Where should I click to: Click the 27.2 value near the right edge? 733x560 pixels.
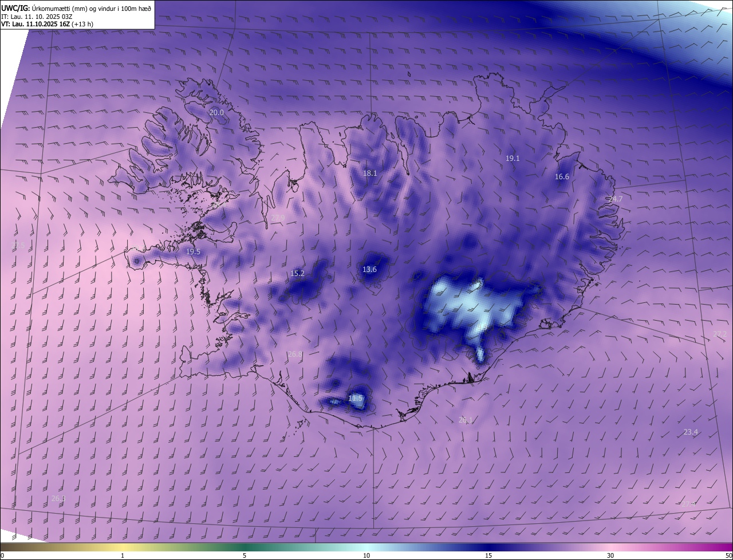[x=720, y=334]
